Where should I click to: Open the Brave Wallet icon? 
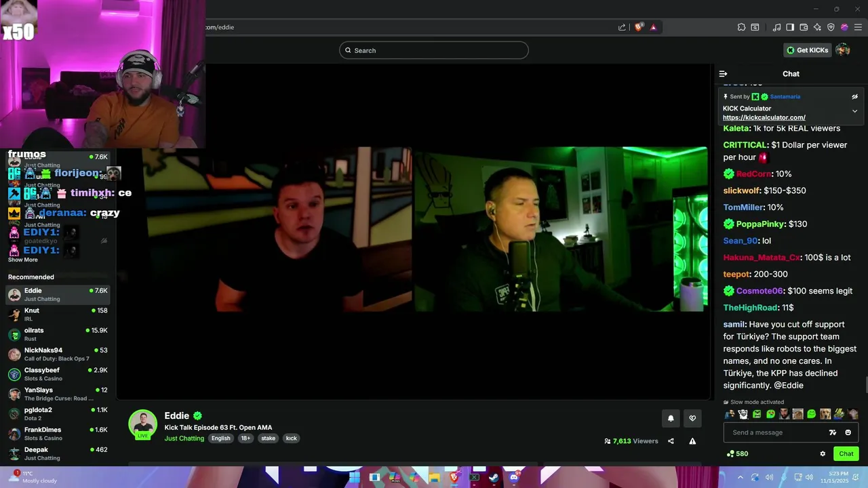[804, 27]
